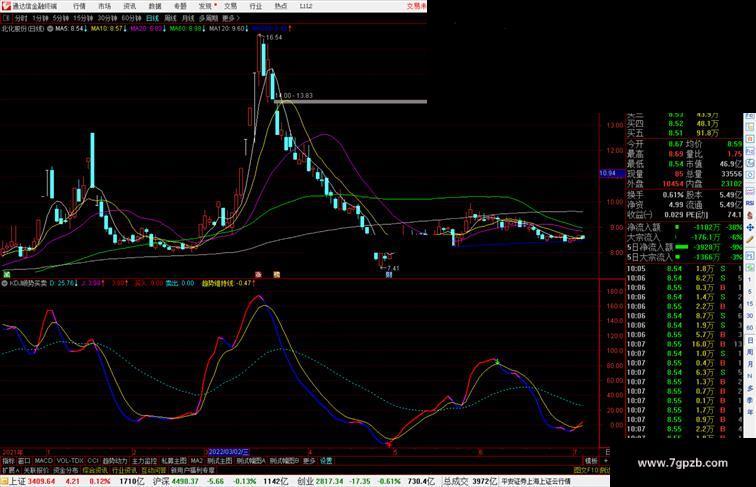
Task: Click the sidebar icon just below the pencil tool
Action: point(750,254)
